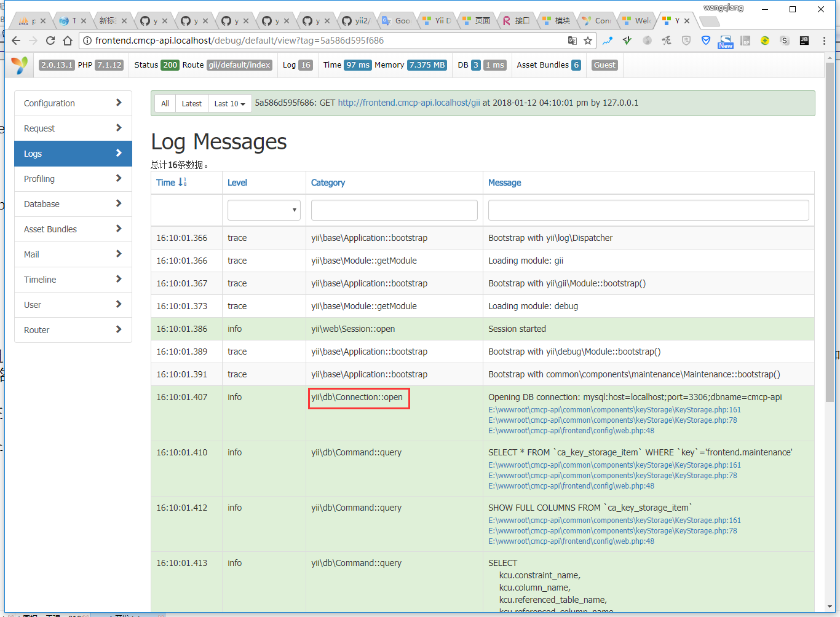Reload the current browser page

point(50,41)
